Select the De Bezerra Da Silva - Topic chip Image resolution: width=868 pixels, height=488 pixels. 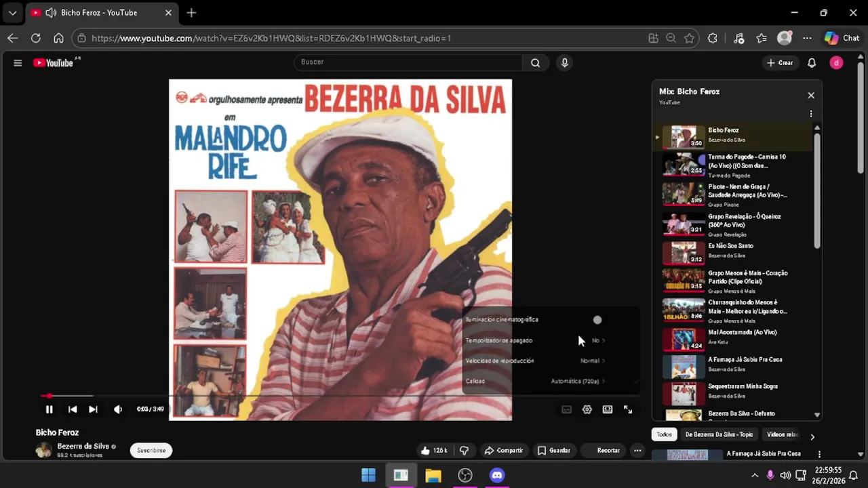(x=719, y=434)
